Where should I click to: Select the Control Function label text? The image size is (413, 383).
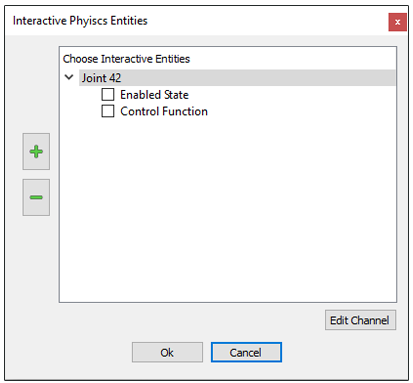[x=164, y=111]
